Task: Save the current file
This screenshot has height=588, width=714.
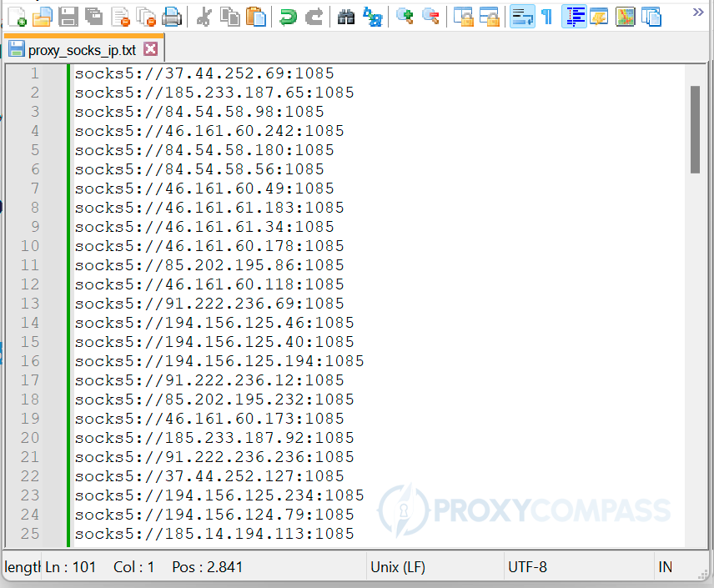Action: coord(68,17)
